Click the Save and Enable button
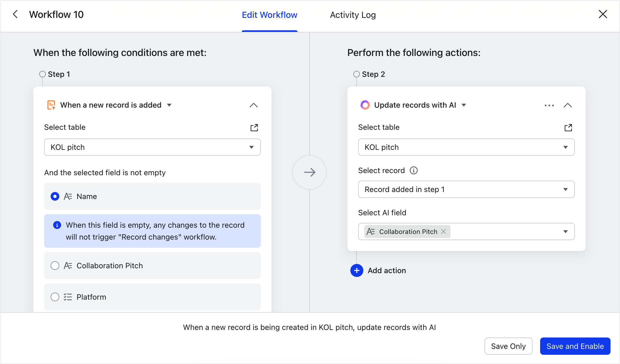The image size is (620, 364). click(575, 346)
